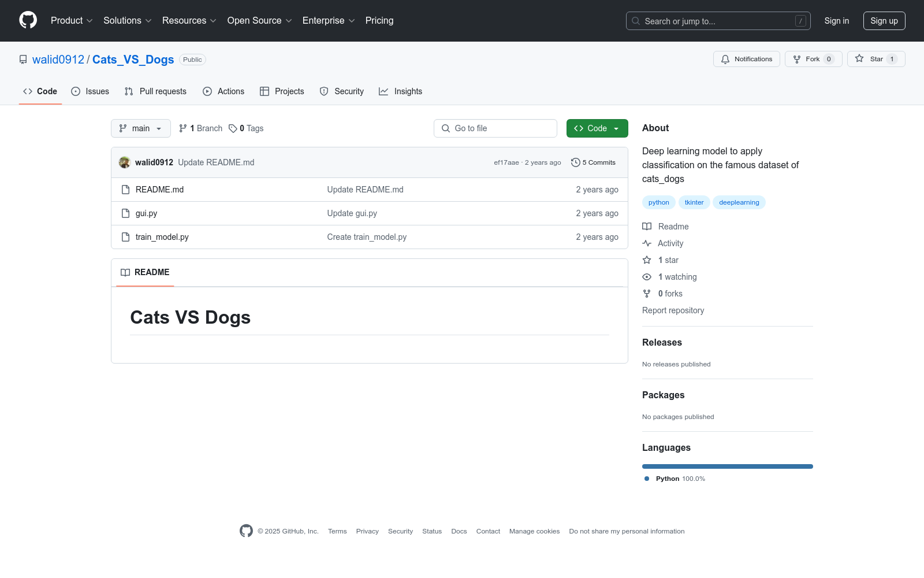
Task: Switch to the Code tab
Action: (40, 91)
